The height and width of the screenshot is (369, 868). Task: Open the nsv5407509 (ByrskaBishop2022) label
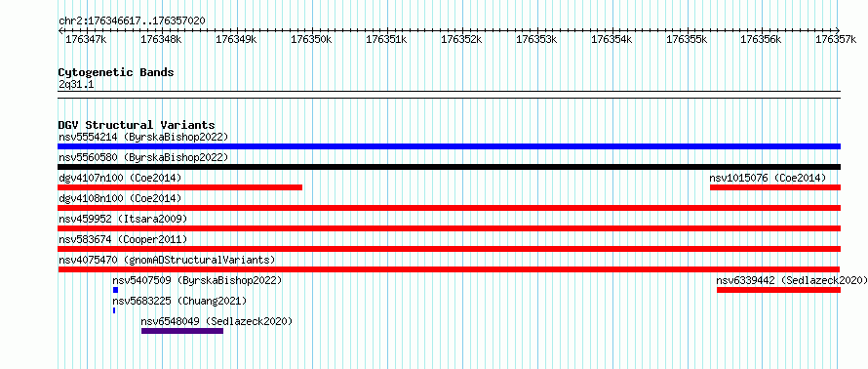point(198,280)
